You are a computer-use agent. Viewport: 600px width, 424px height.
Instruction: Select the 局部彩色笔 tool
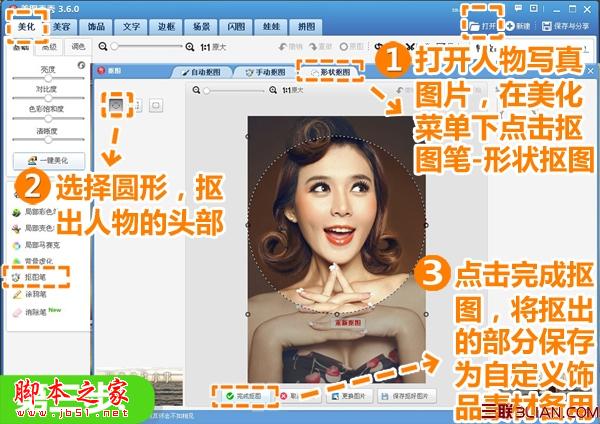(x=34, y=212)
